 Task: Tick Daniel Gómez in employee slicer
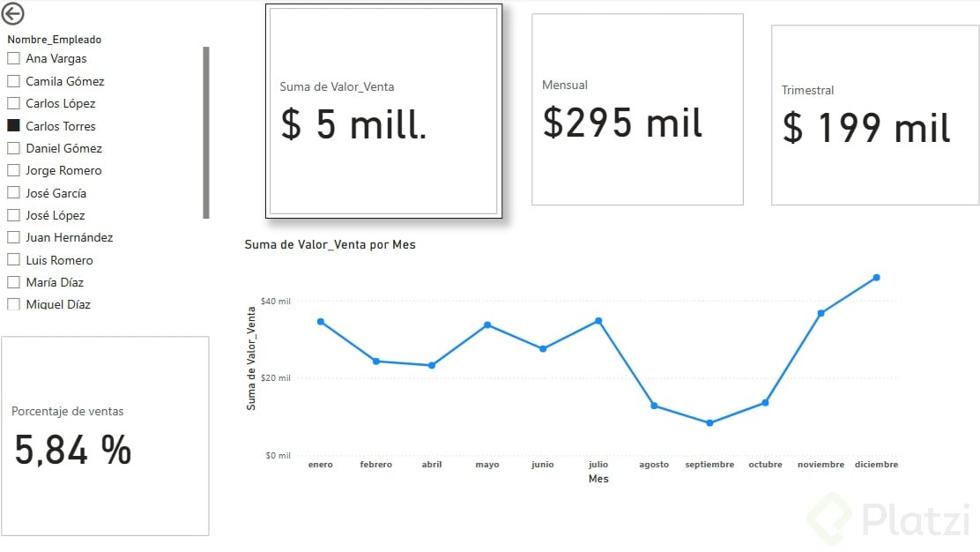13,148
